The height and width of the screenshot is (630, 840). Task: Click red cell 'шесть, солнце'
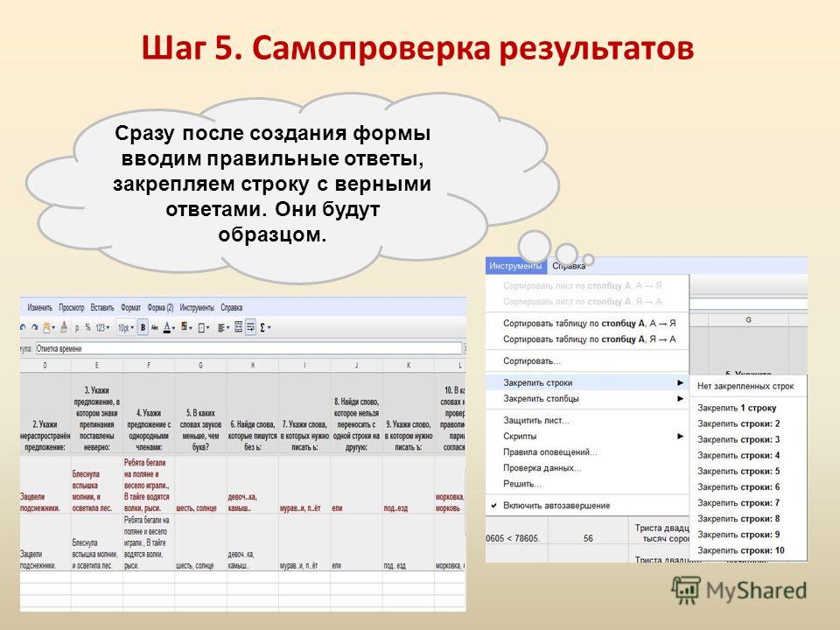pos(201,484)
